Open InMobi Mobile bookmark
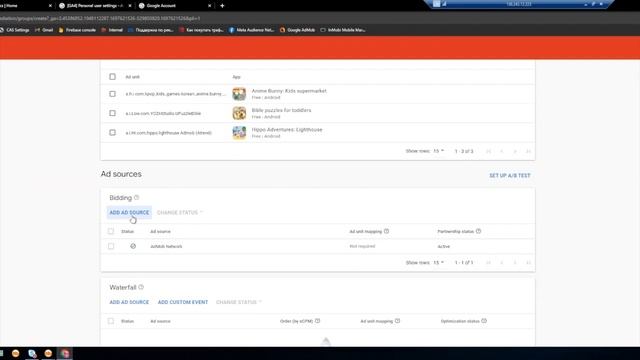The width and height of the screenshot is (640, 360). pyautogui.click(x=343, y=30)
